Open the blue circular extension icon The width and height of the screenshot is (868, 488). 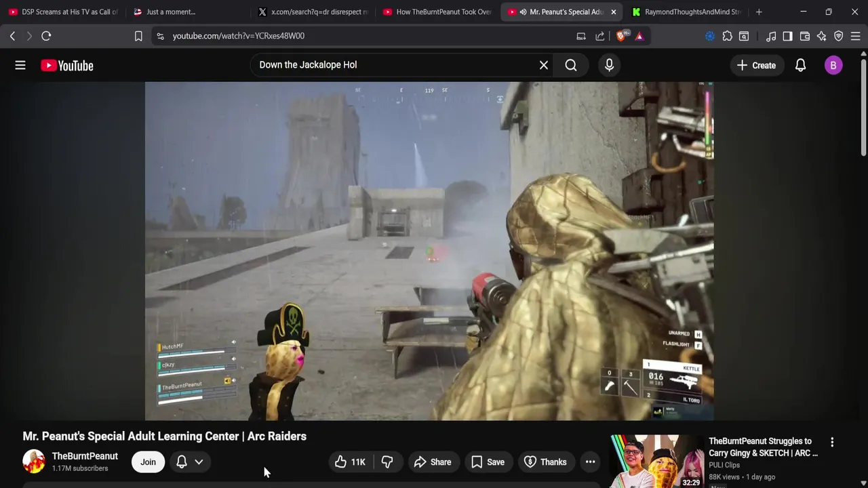click(x=710, y=36)
